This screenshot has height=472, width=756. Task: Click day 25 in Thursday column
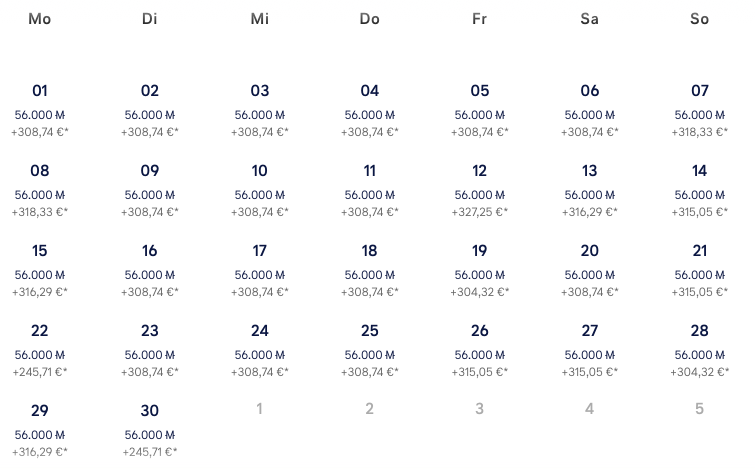click(370, 350)
